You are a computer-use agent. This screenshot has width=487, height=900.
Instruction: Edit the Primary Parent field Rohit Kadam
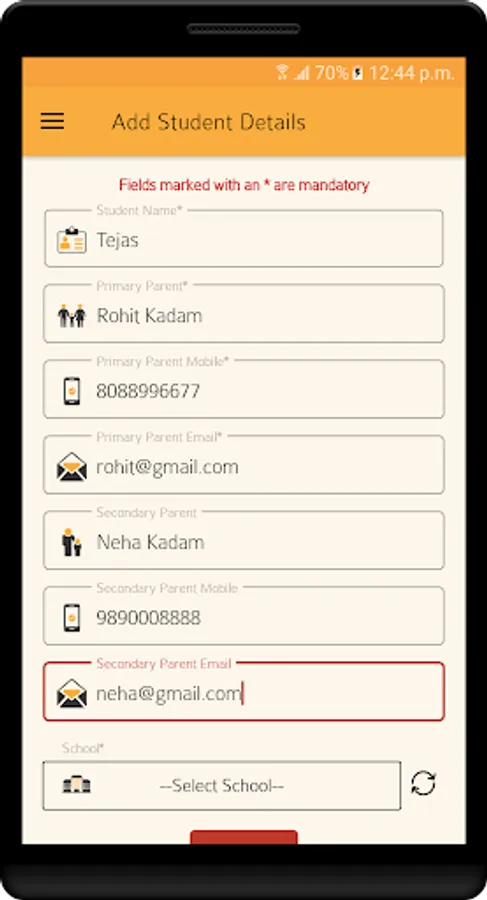pyautogui.click(x=244, y=314)
